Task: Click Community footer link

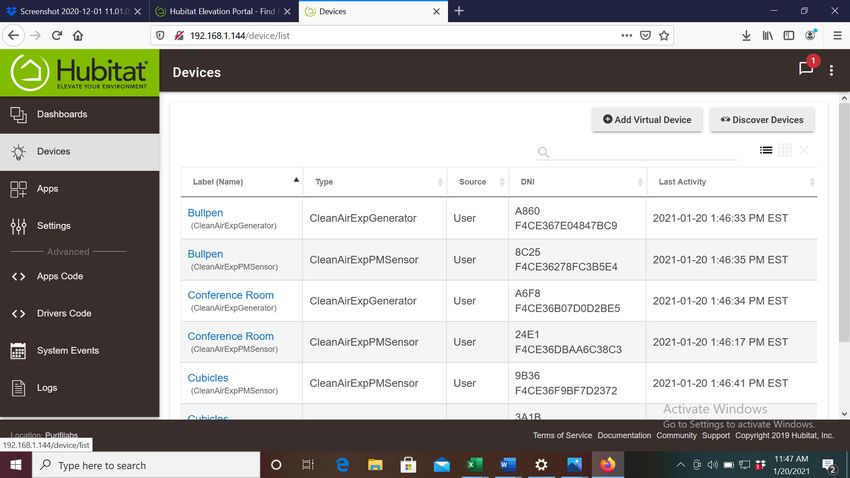Action: click(677, 435)
